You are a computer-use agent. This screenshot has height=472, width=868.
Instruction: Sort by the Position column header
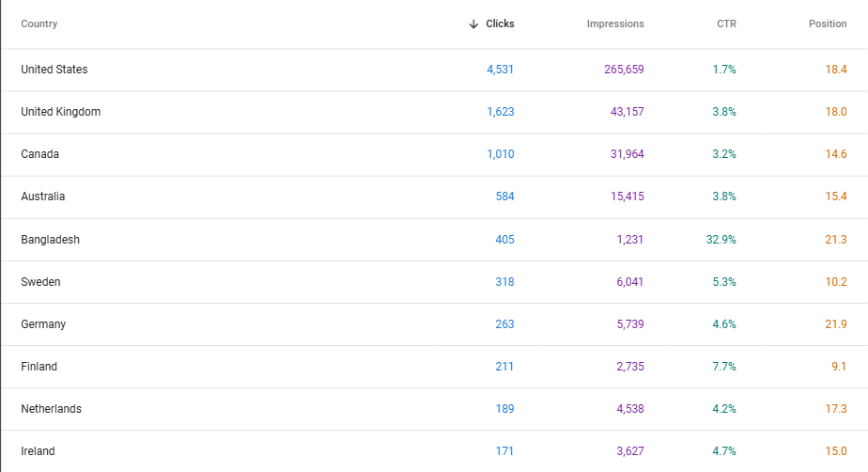[827, 24]
